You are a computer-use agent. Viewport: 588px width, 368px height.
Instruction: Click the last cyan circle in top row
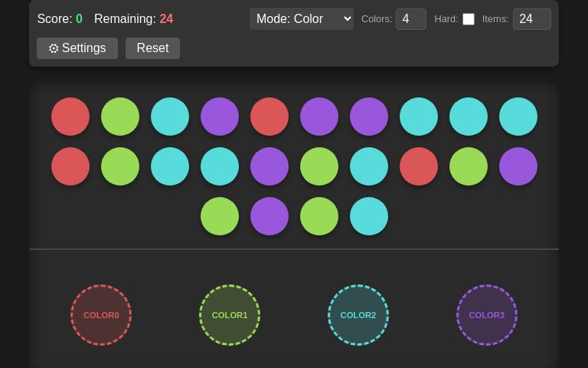518,117
